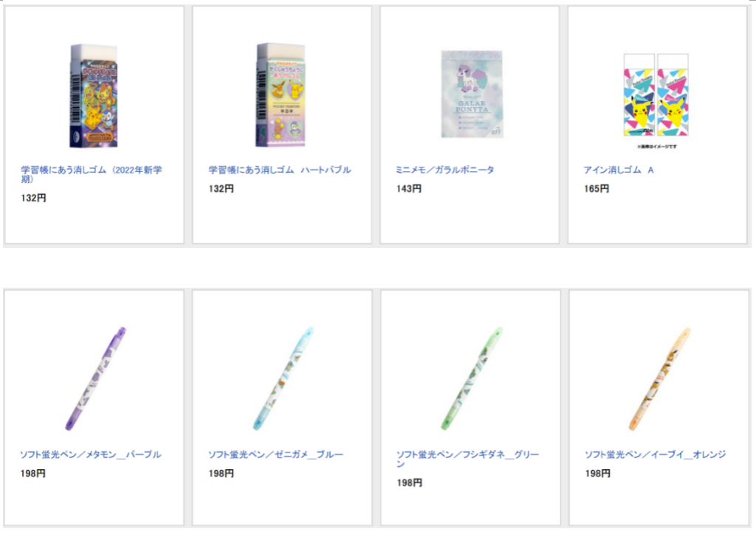Screen dimensions: 756x537
Task: Click 198円 price under the Eevee pen
Action: pos(598,474)
